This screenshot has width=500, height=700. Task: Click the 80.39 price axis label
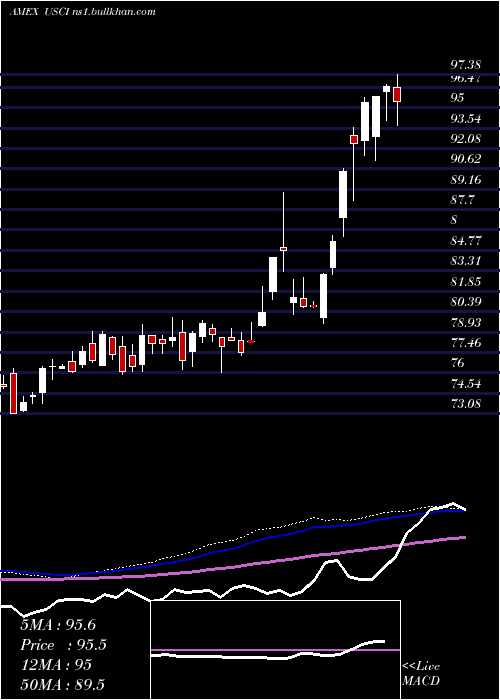[465, 302]
